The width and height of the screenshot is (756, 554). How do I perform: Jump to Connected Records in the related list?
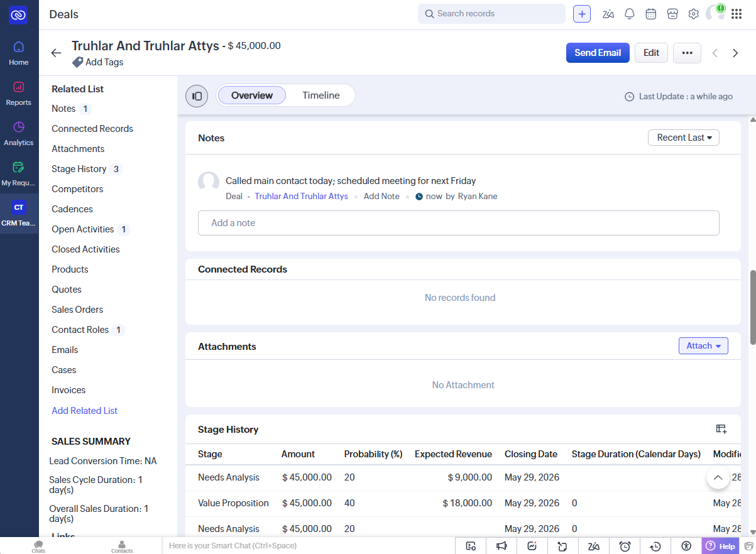tap(92, 129)
